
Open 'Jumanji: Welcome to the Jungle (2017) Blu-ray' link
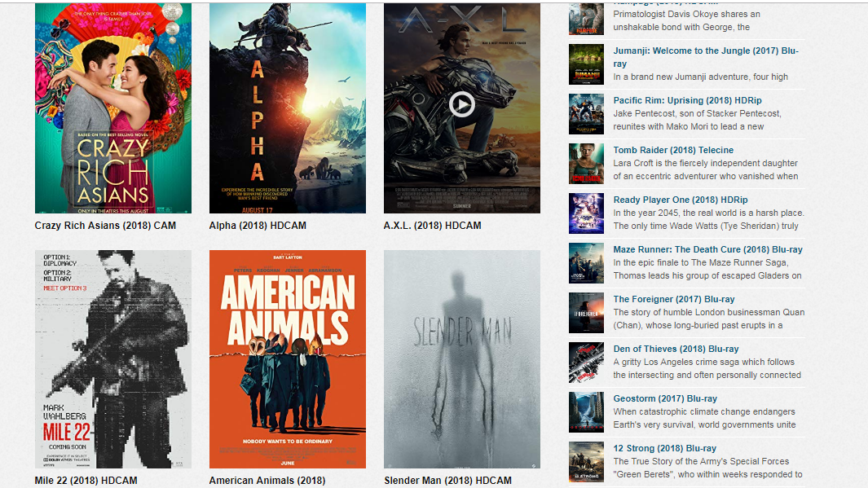coord(706,57)
